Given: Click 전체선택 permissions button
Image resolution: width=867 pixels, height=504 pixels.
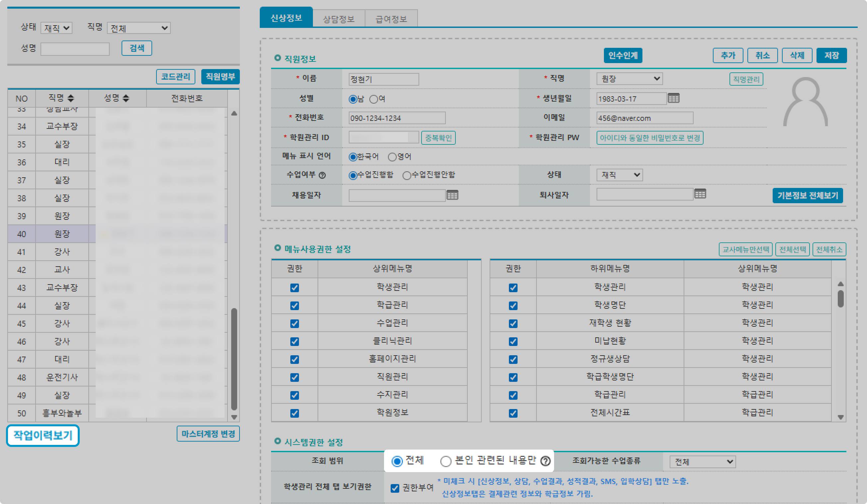Looking at the screenshot, I should coord(792,249).
